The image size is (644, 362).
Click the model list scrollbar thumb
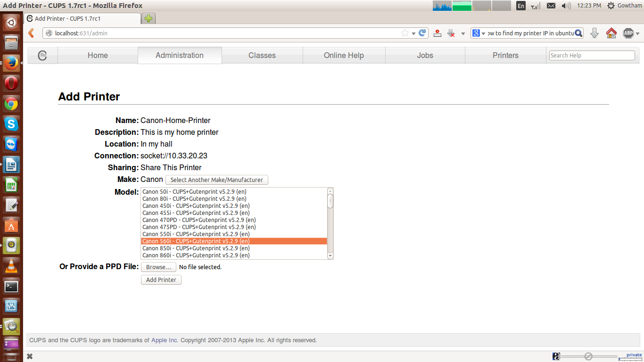pos(330,201)
